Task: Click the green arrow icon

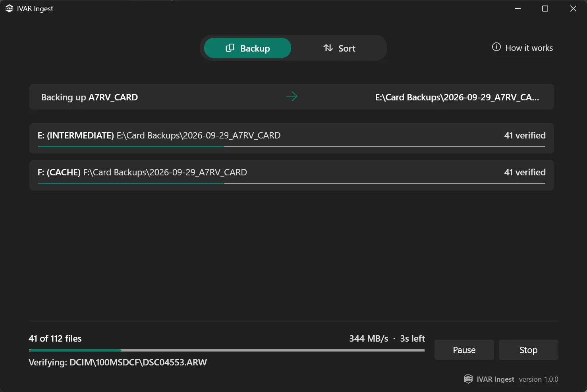Action: coord(292,96)
